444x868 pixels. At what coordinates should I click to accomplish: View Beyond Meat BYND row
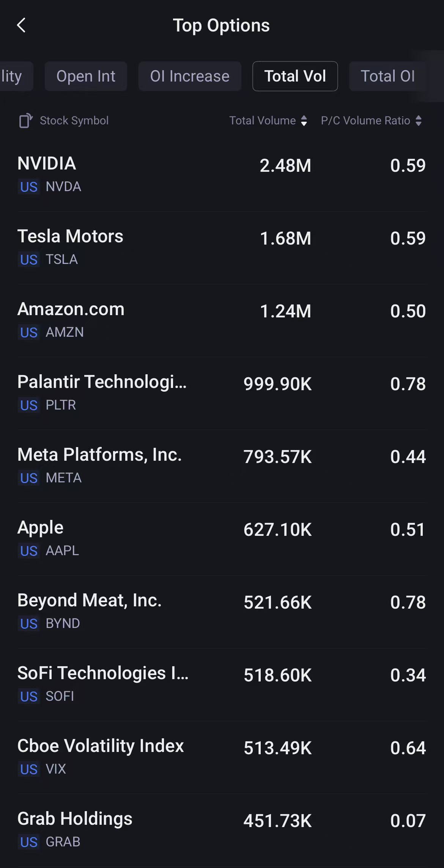[222, 611]
